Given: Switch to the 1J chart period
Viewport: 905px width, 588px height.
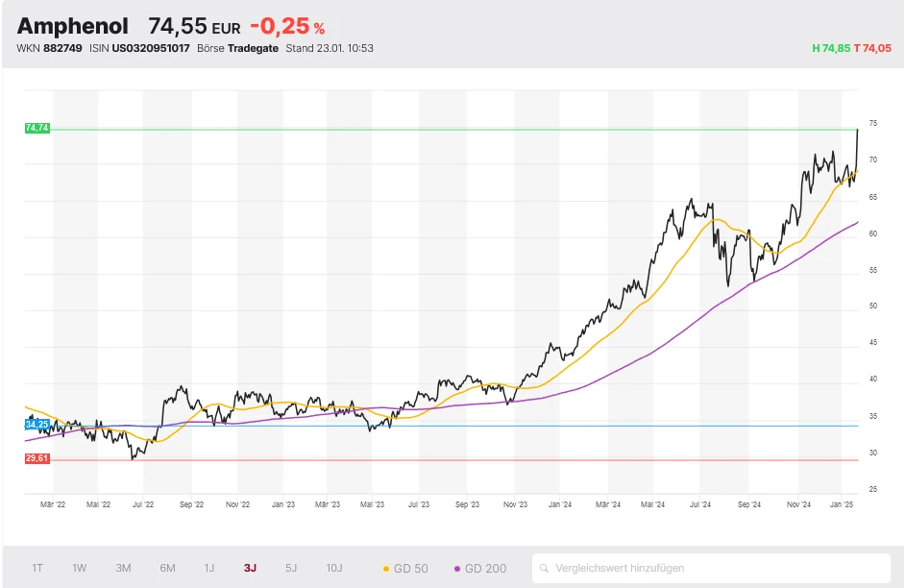Looking at the screenshot, I should point(208,568).
